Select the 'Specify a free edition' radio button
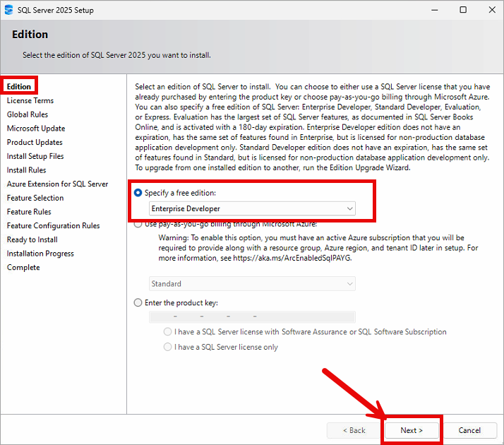 138,193
